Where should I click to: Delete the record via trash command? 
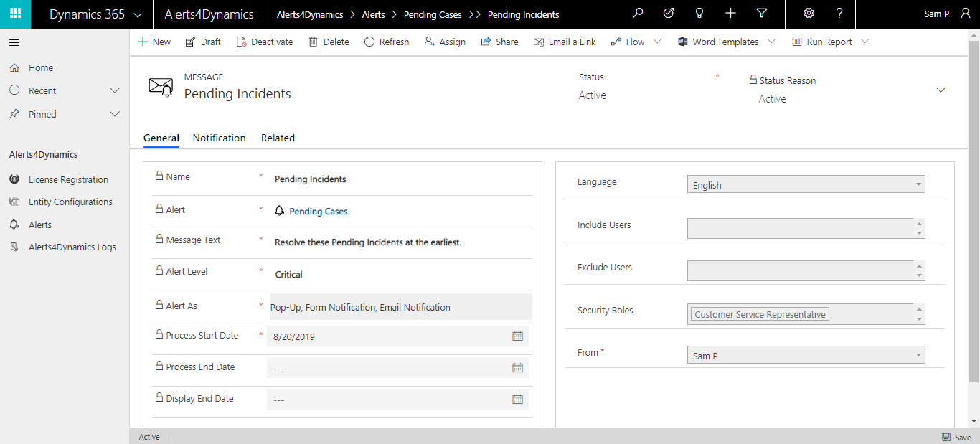coord(329,42)
